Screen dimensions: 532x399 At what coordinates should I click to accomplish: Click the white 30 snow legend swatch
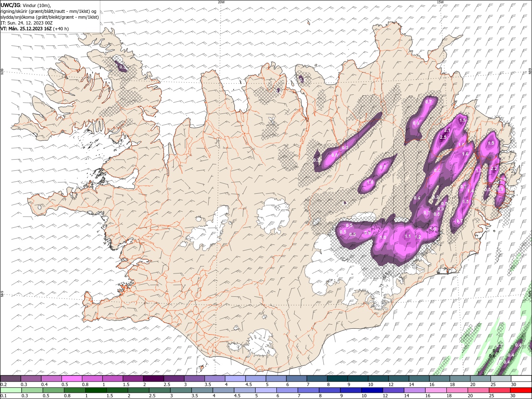521,379
